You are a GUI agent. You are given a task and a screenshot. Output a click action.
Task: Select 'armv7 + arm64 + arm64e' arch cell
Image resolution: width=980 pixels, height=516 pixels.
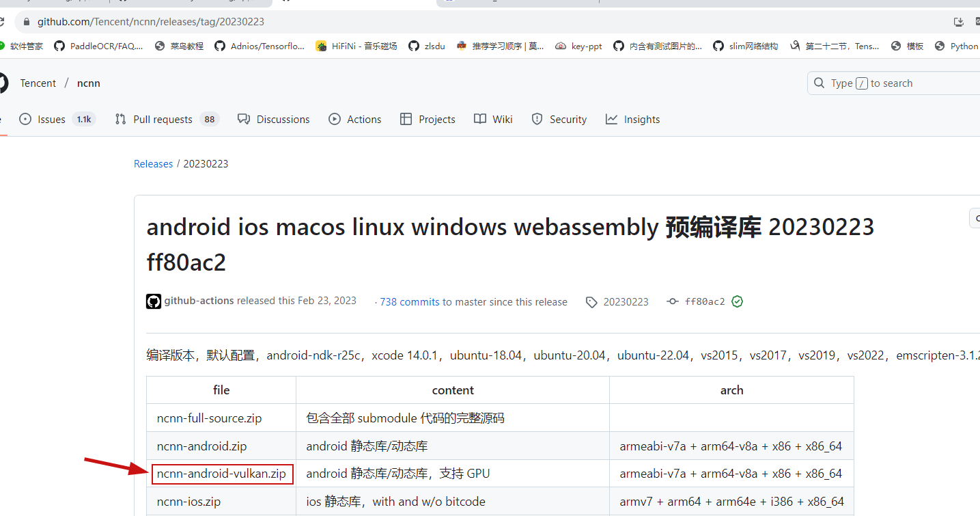coord(731,502)
